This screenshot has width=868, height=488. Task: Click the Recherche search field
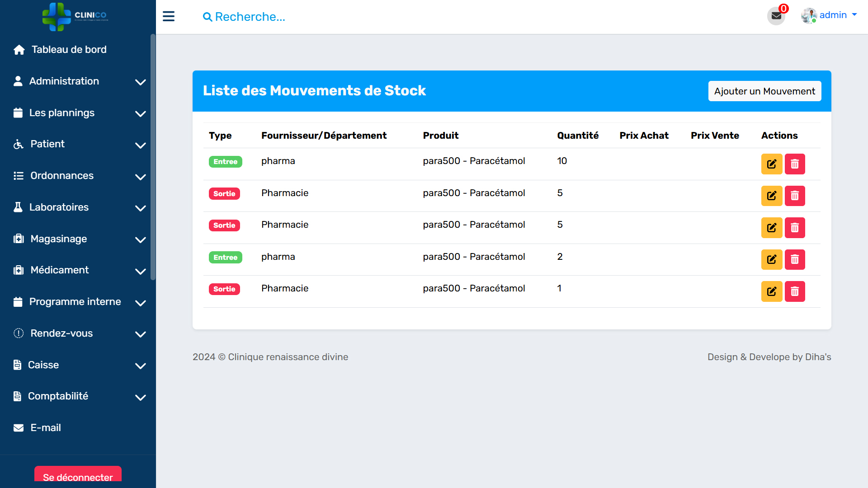pyautogui.click(x=250, y=17)
